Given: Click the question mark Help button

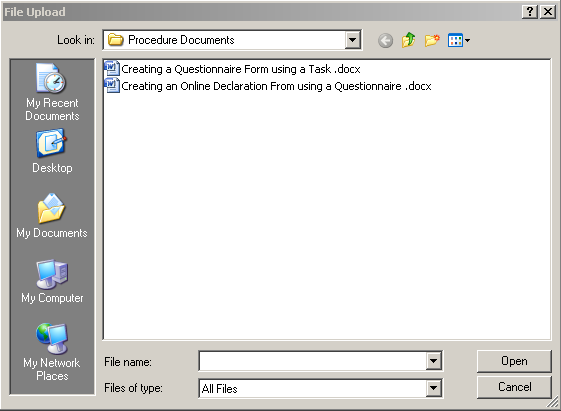Looking at the screenshot, I should 530,12.
